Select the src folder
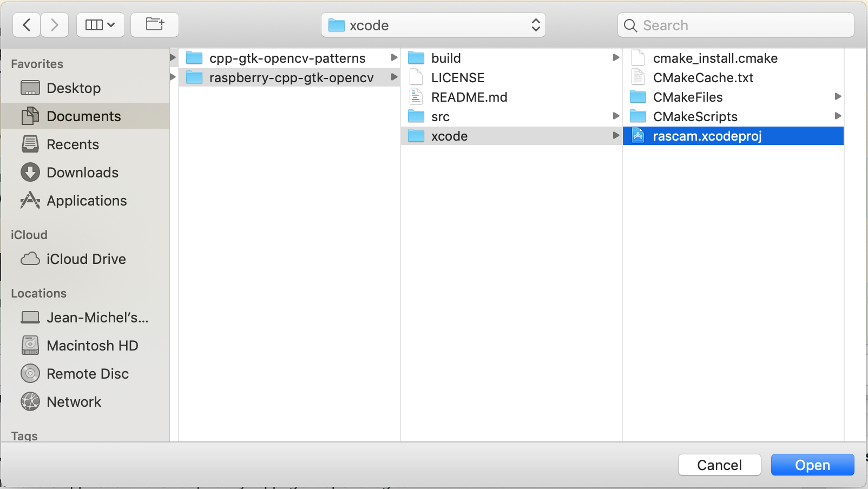This screenshot has width=868, height=489. click(x=511, y=116)
